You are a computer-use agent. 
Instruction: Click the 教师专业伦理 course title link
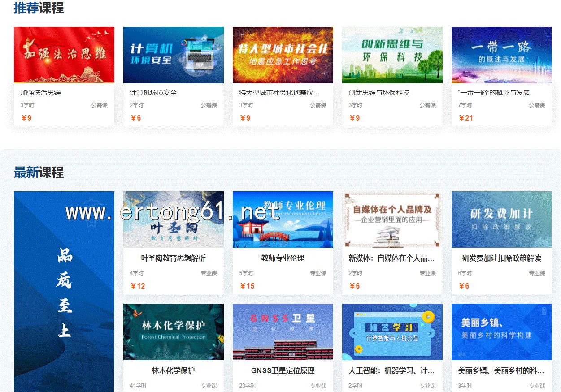pos(283,258)
